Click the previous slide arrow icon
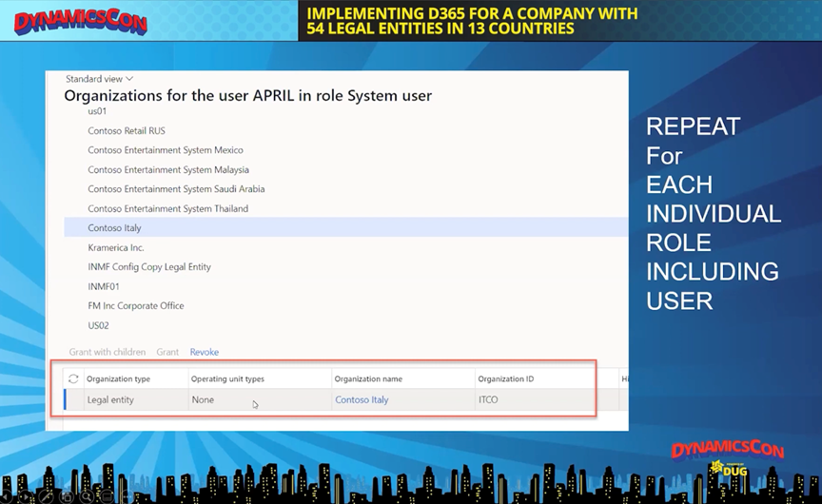 point(8,496)
